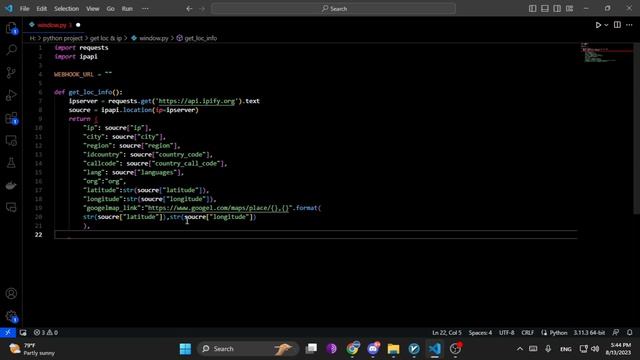The image size is (640, 360).
Task: Open Problems via errors and warnings count
Action: [x=46, y=332]
